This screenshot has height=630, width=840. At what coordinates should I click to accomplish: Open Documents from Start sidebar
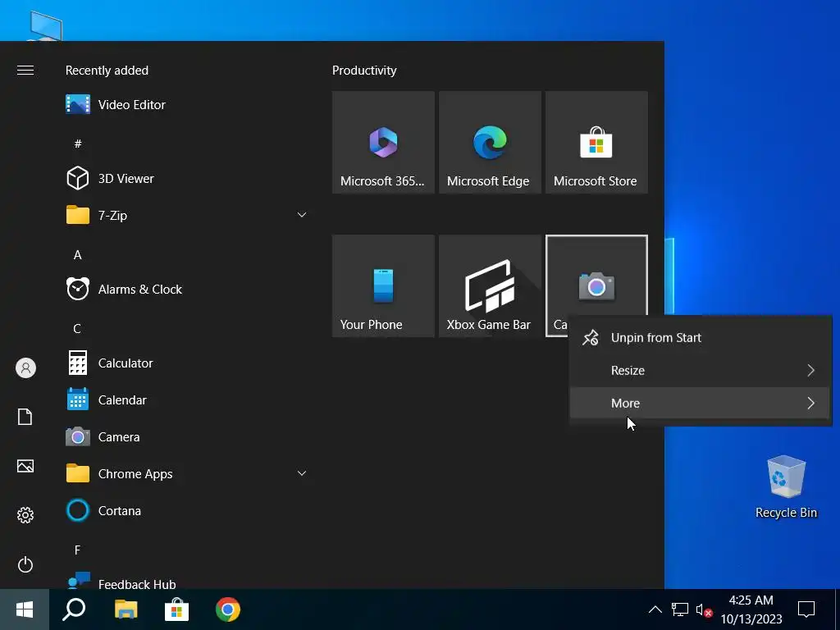point(25,417)
